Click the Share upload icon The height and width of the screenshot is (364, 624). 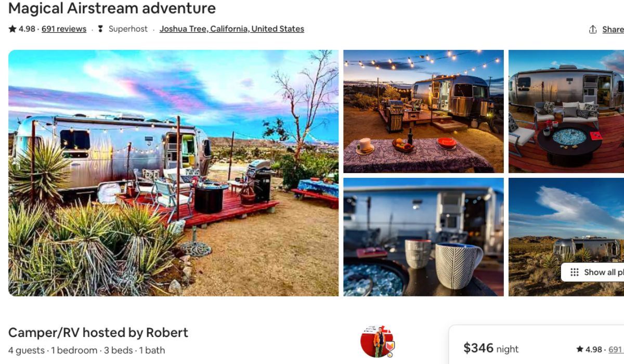[593, 30]
